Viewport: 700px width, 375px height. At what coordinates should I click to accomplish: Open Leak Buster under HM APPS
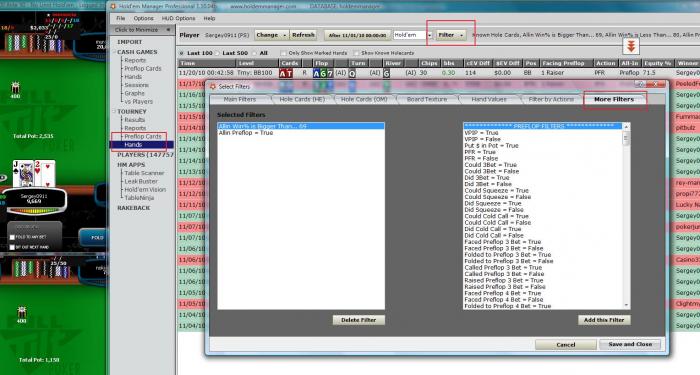(141, 181)
